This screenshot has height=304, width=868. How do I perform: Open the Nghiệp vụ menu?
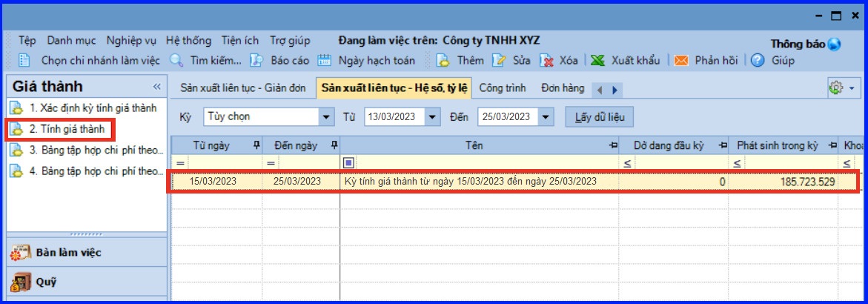(132, 41)
